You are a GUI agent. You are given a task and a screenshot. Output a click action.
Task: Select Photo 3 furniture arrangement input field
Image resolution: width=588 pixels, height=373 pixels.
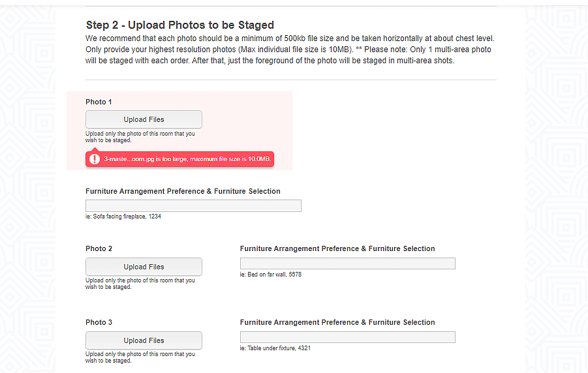347,337
